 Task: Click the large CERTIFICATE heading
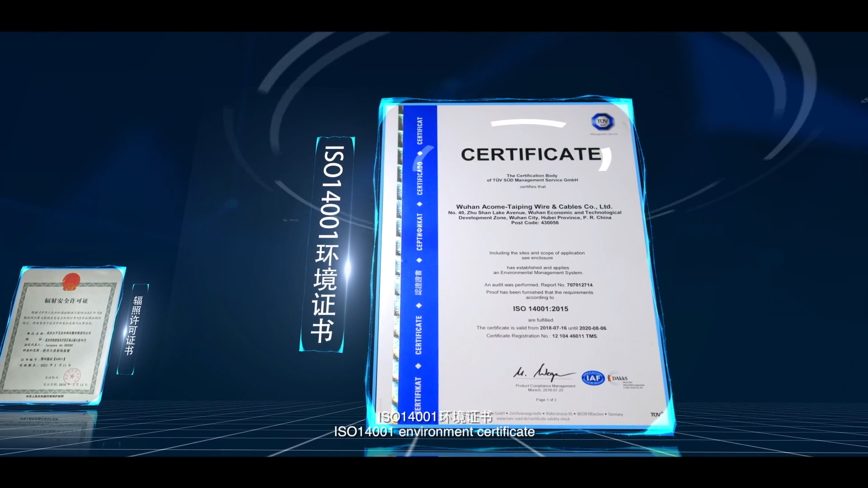[531, 155]
